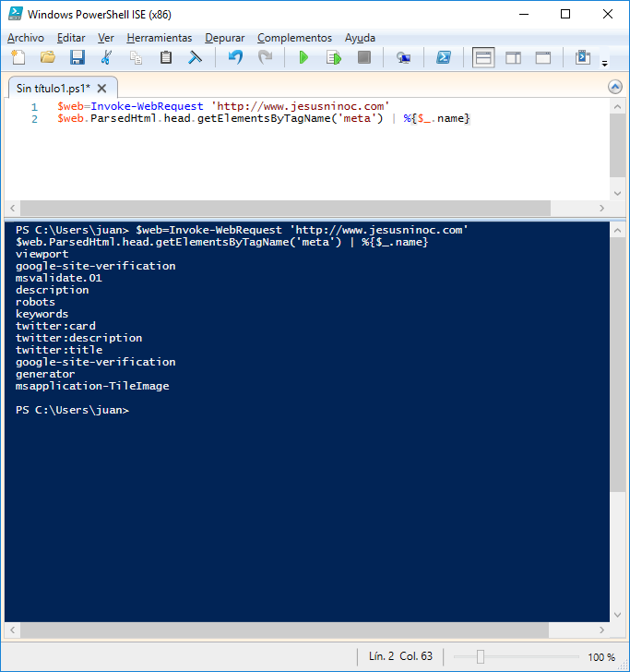Viewport: 630px width, 672px height.
Task: Click the script editor vertical scrollbar down arrow
Action: (x=617, y=193)
